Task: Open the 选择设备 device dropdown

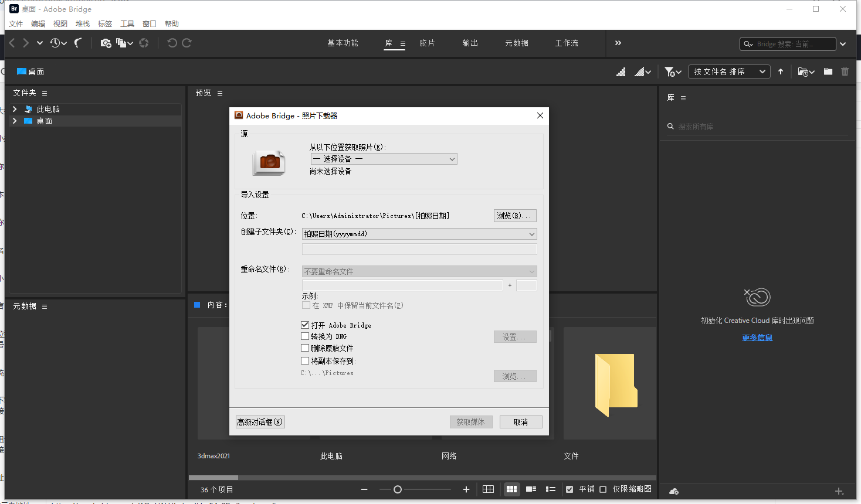Action: coord(384,159)
